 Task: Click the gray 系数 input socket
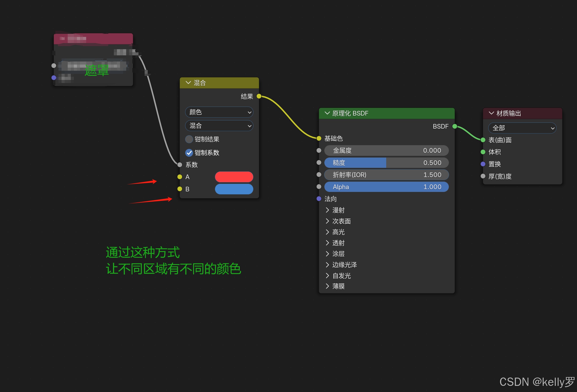(x=180, y=164)
